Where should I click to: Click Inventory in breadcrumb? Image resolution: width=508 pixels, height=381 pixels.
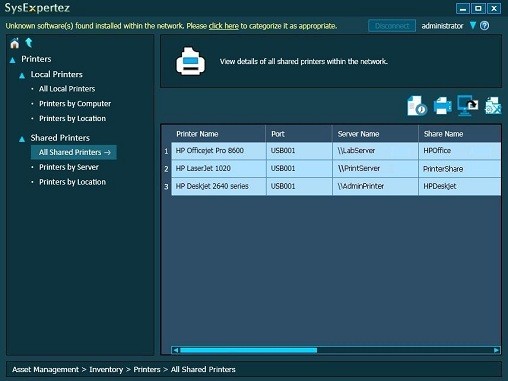(x=106, y=369)
